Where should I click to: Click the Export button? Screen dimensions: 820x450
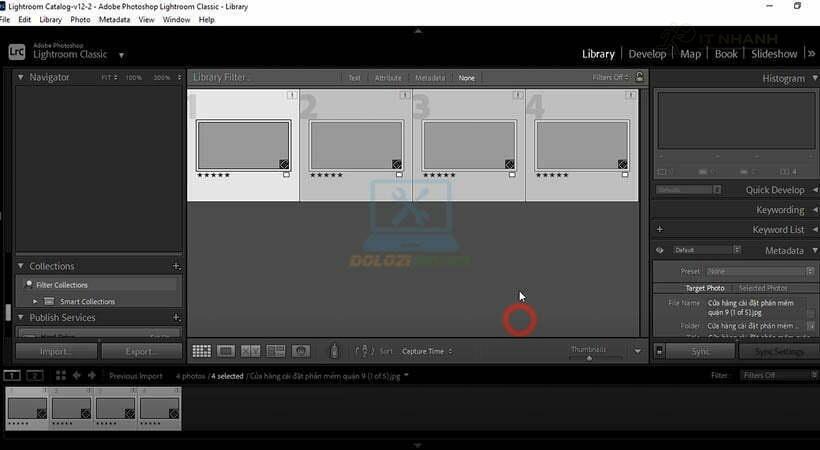click(141, 351)
